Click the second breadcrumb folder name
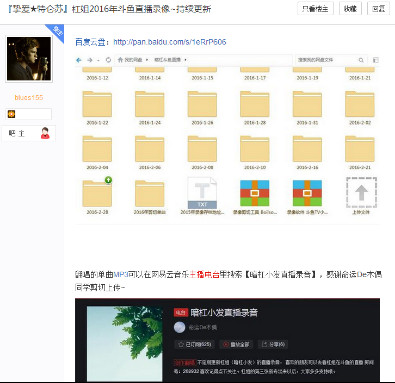This screenshot has width=395, height=383. (x=168, y=60)
